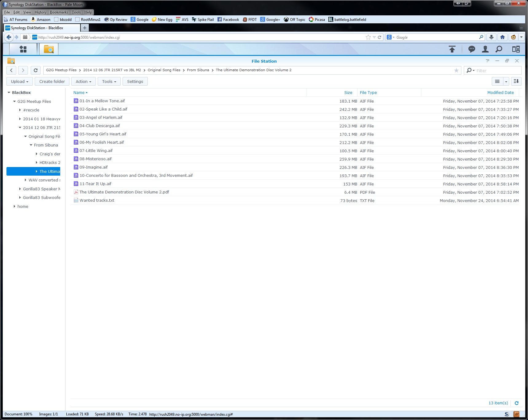Open the browser View menu
The height and width of the screenshot is (420, 528).
click(27, 12)
